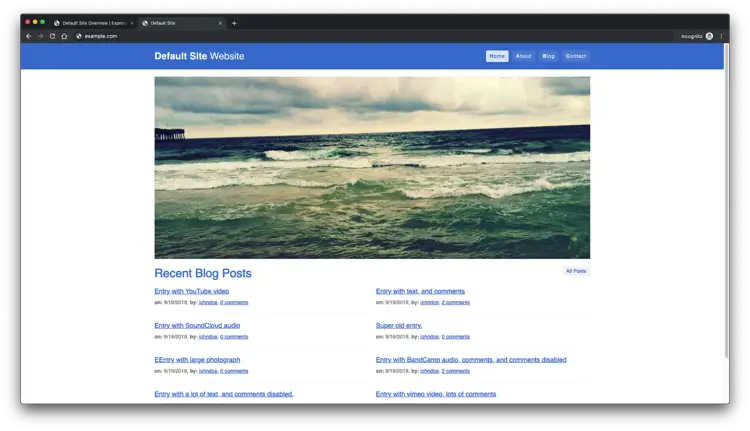This screenshot has height=431, width=750.
Task: Click the page vertical scrollbar
Action: 727,201
